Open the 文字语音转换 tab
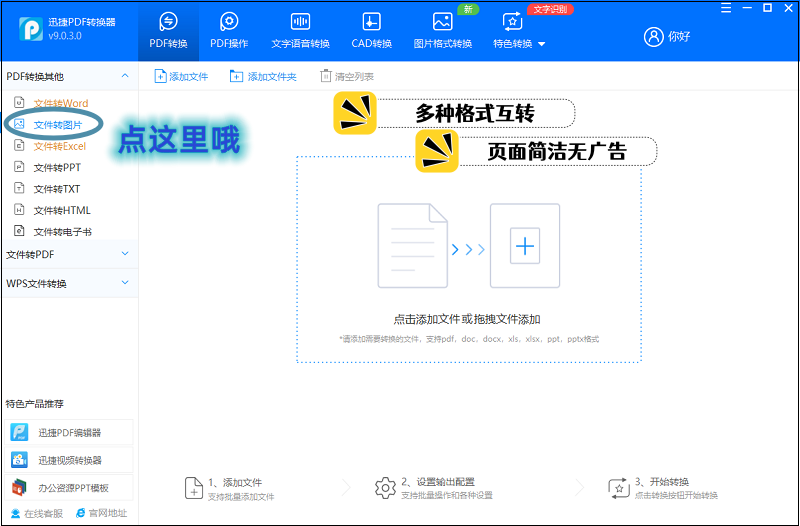This screenshot has width=800, height=526. point(301,31)
